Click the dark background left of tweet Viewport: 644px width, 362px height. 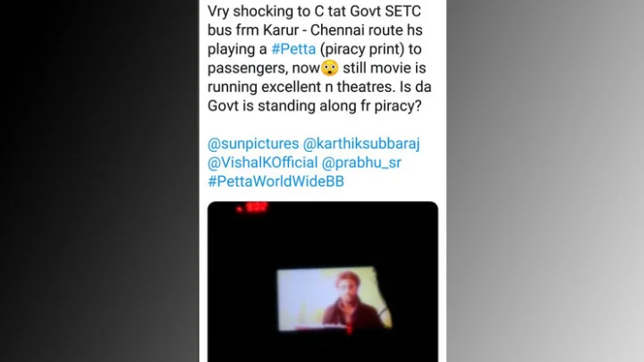click(99, 181)
